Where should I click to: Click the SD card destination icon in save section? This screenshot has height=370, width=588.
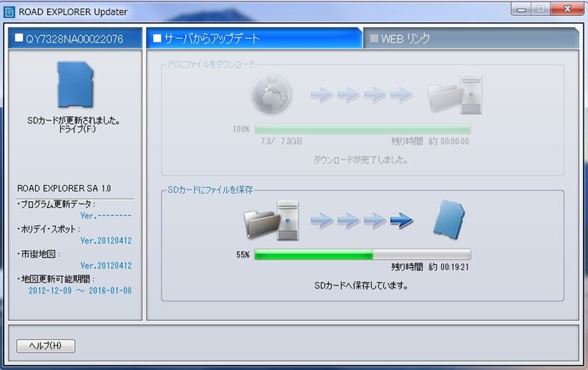[x=449, y=220]
